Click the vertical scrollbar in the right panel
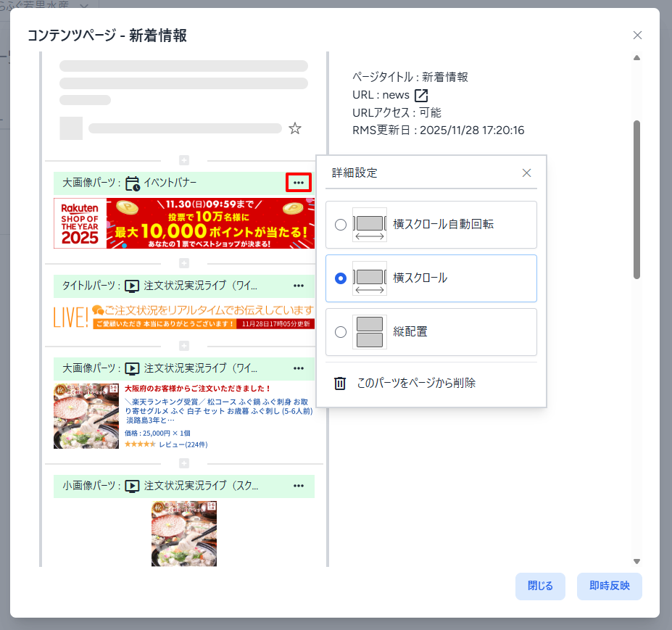Screen dimensions: 672x630 tap(637, 199)
